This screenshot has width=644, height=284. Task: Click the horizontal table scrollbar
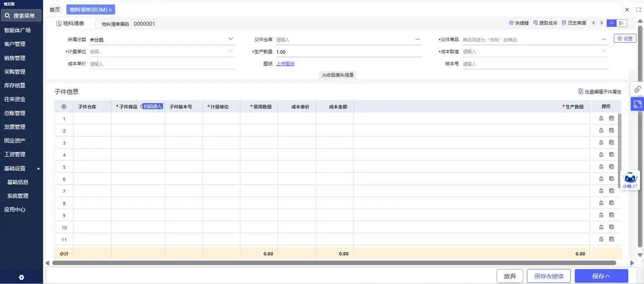334,263
